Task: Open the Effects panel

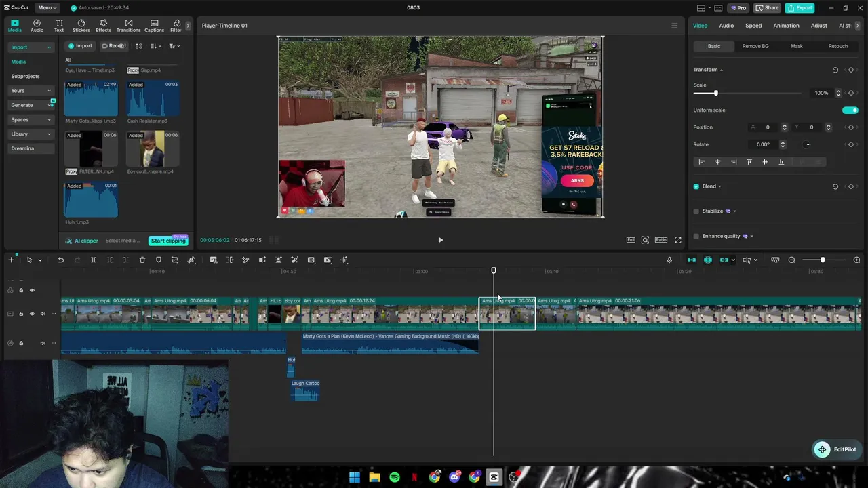Action: tap(103, 26)
